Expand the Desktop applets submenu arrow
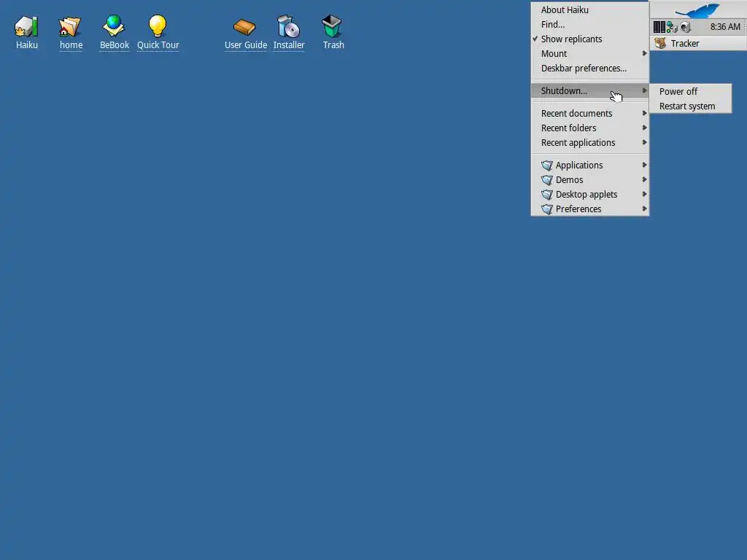Image resolution: width=747 pixels, height=560 pixels. tap(644, 194)
